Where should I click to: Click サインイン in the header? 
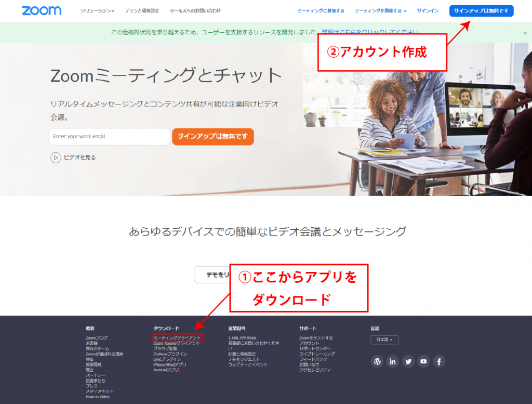tap(428, 11)
